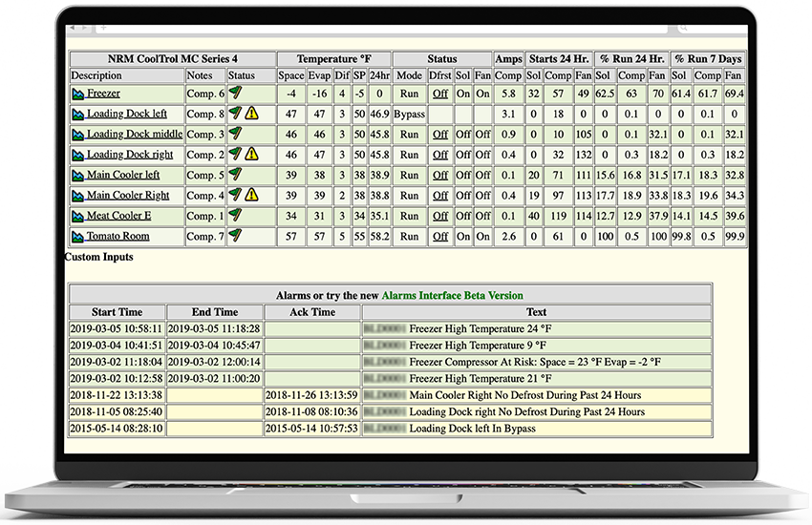
Task: Click the yellow warning triangle for Main Cooler Right
Action: [251, 195]
